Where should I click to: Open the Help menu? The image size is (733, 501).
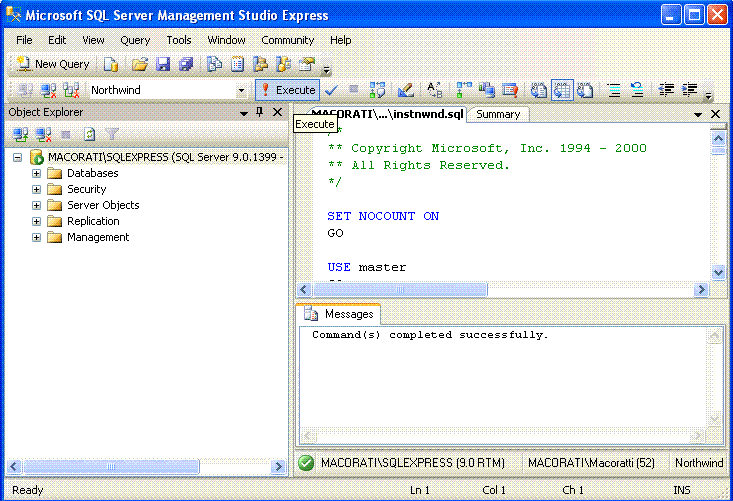pos(340,40)
